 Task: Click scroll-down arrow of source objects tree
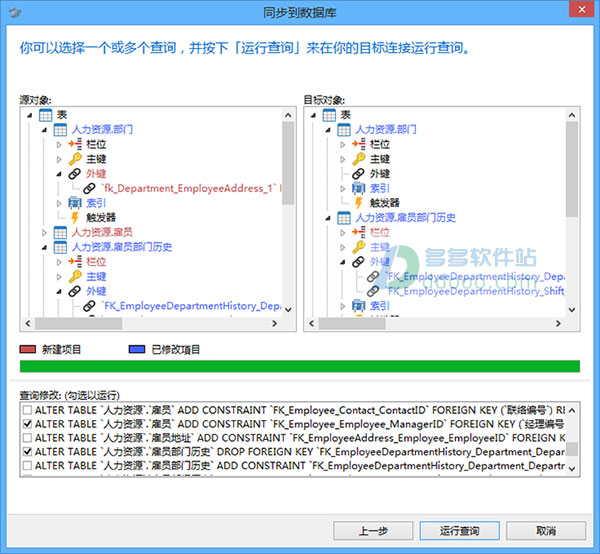pyautogui.click(x=289, y=310)
